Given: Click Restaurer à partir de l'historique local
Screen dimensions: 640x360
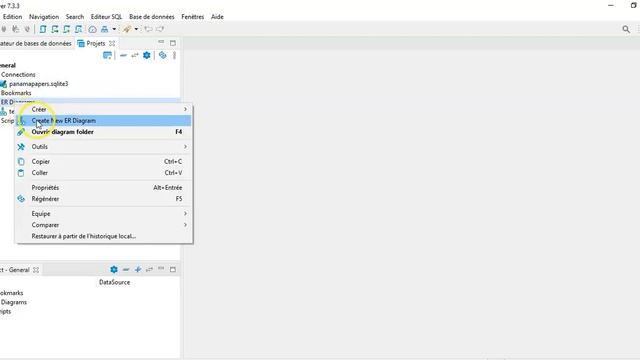Looking at the screenshot, I should point(103,236).
